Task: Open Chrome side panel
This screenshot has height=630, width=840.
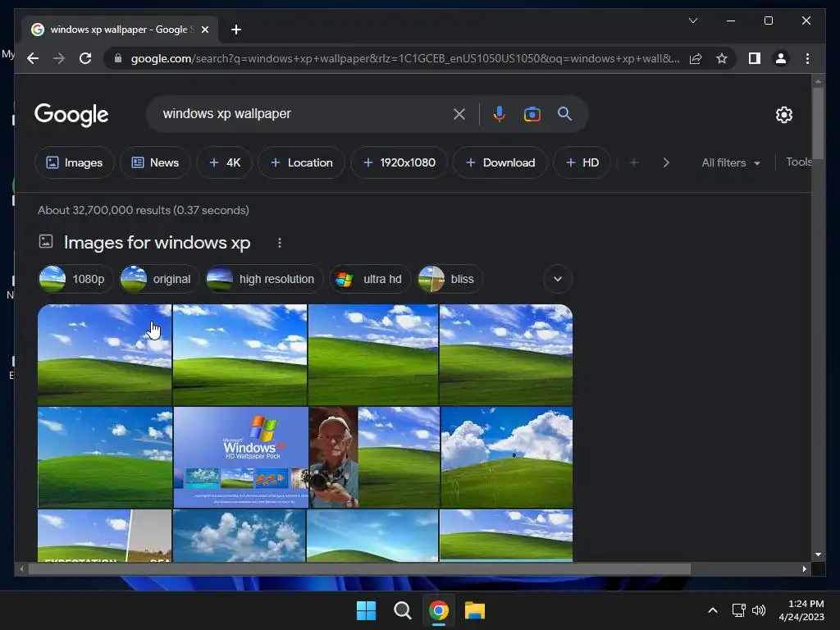Action: point(755,58)
